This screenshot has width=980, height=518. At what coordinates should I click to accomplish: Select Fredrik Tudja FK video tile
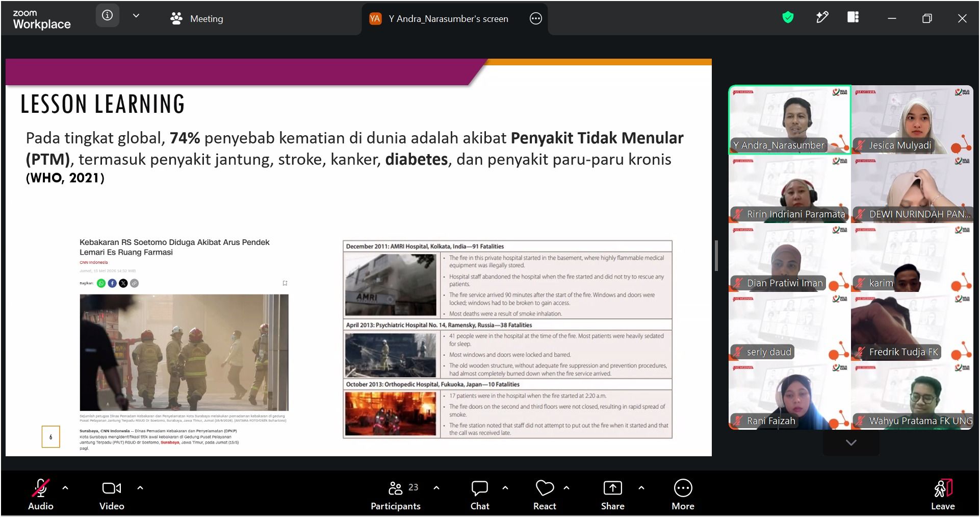(x=912, y=326)
